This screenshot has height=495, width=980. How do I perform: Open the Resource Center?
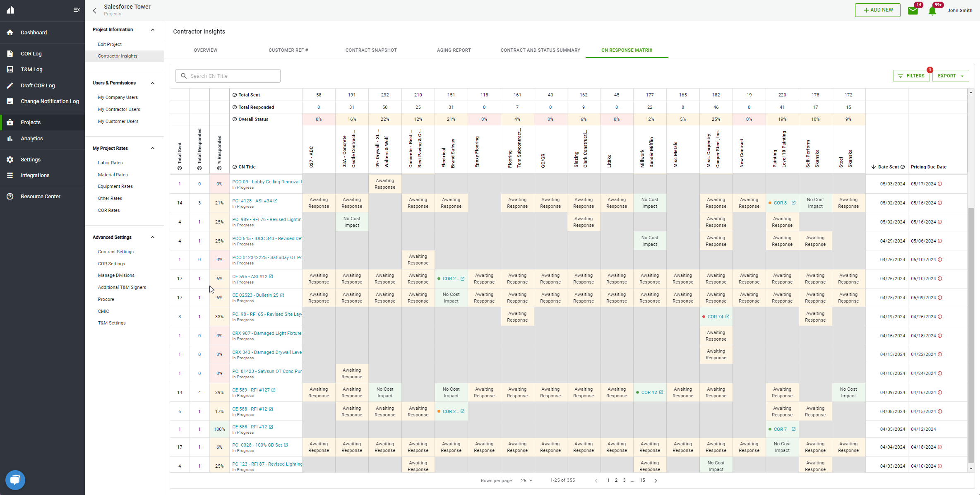(40, 196)
